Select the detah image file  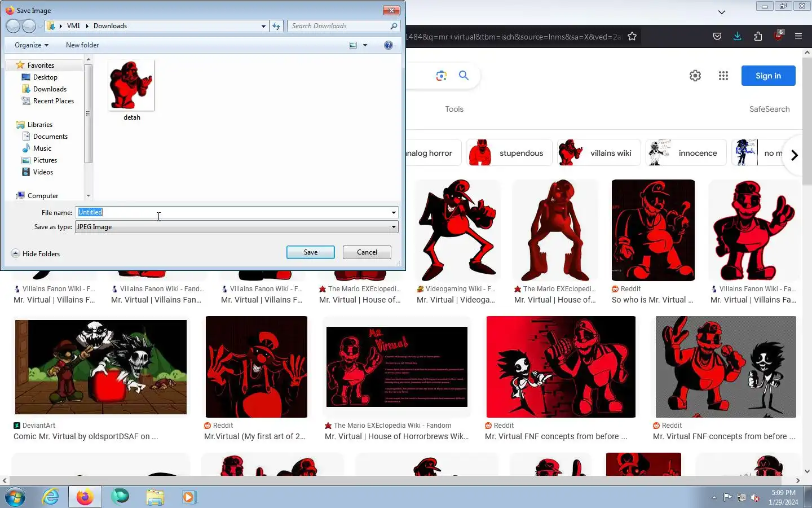tap(131, 90)
